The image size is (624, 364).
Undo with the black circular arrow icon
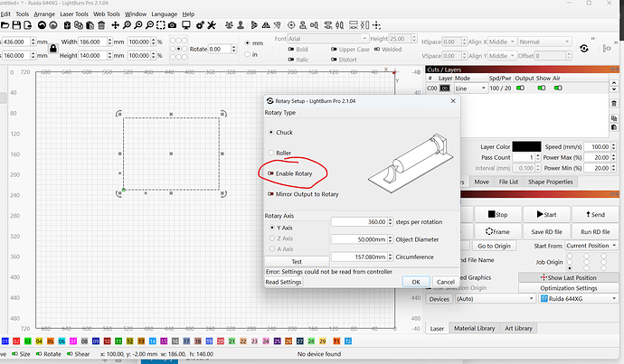click(42, 25)
